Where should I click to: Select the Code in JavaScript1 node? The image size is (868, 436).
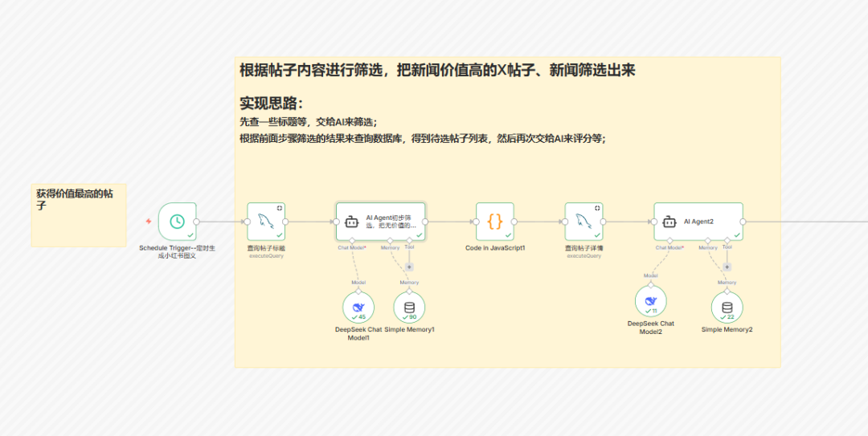coord(495,222)
